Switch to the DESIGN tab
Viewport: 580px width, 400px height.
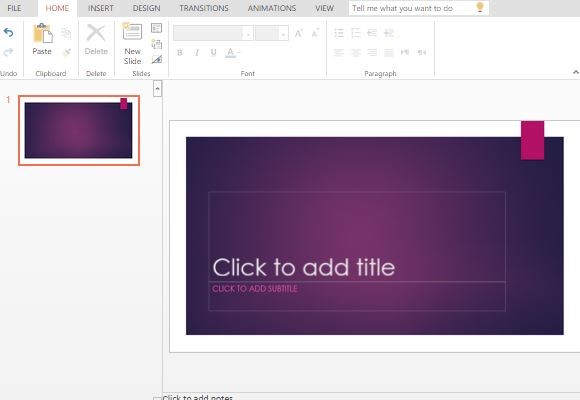click(146, 8)
